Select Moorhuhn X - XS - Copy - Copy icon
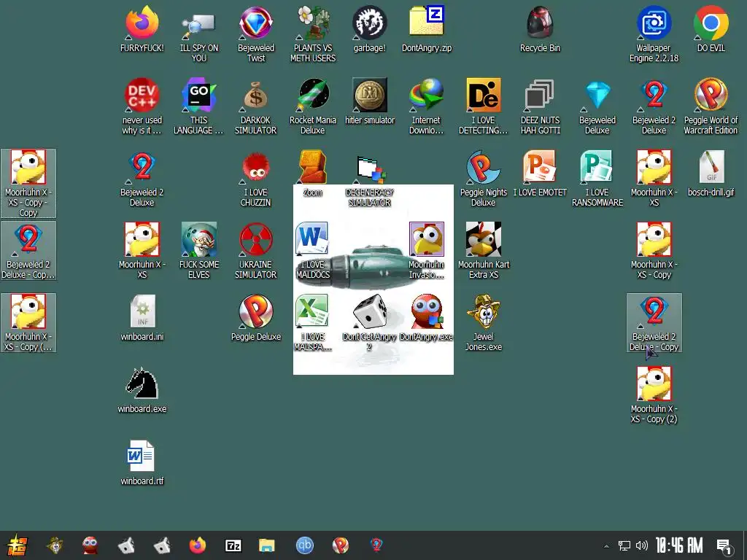The width and height of the screenshot is (747, 560). (x=28, y=183)
